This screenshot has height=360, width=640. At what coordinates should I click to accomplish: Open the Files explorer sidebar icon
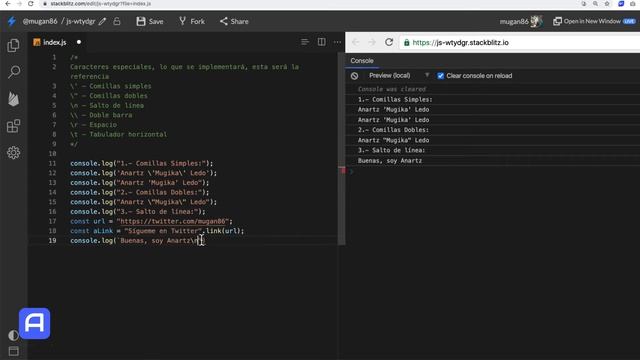tap(13, 45)
